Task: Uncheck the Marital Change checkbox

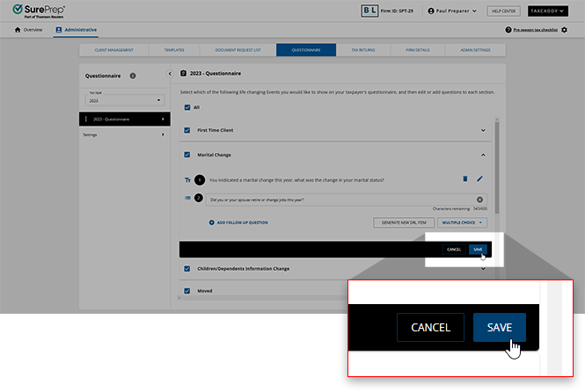Action: pyautogui.click(x=187, y=155)
